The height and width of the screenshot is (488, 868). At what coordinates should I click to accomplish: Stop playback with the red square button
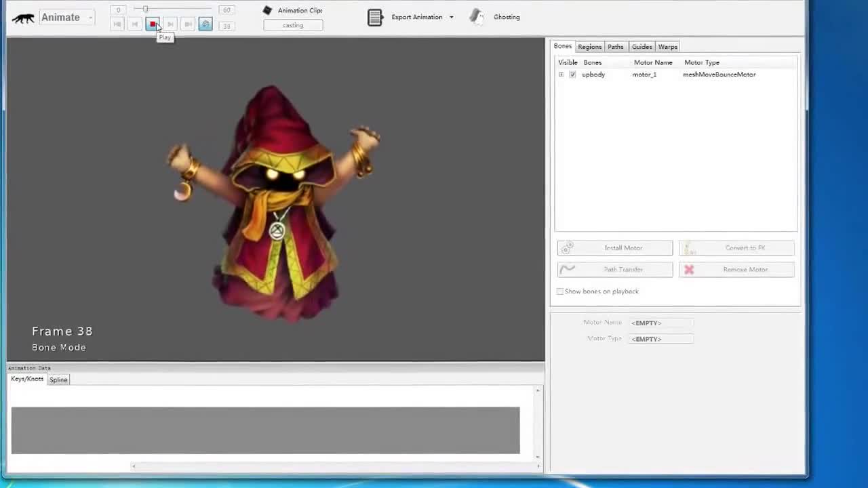tap(153, 24)
